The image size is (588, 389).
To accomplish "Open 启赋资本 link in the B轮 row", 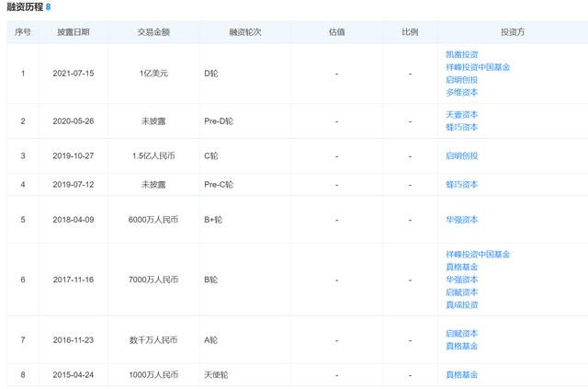I will click(461, 292).
